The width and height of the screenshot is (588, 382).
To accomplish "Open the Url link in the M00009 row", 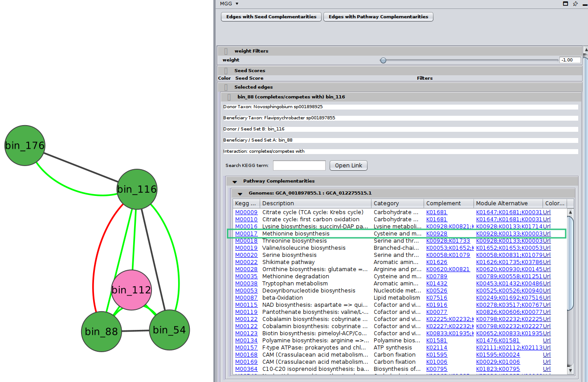I will coord(547,212).
